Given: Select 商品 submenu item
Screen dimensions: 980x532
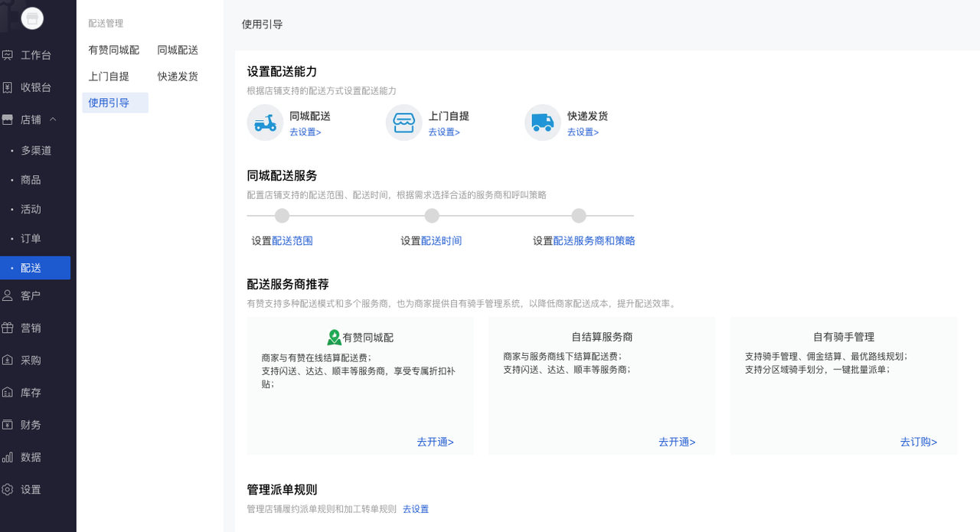Looking at the screenshot, I should (x=31, y=180).
